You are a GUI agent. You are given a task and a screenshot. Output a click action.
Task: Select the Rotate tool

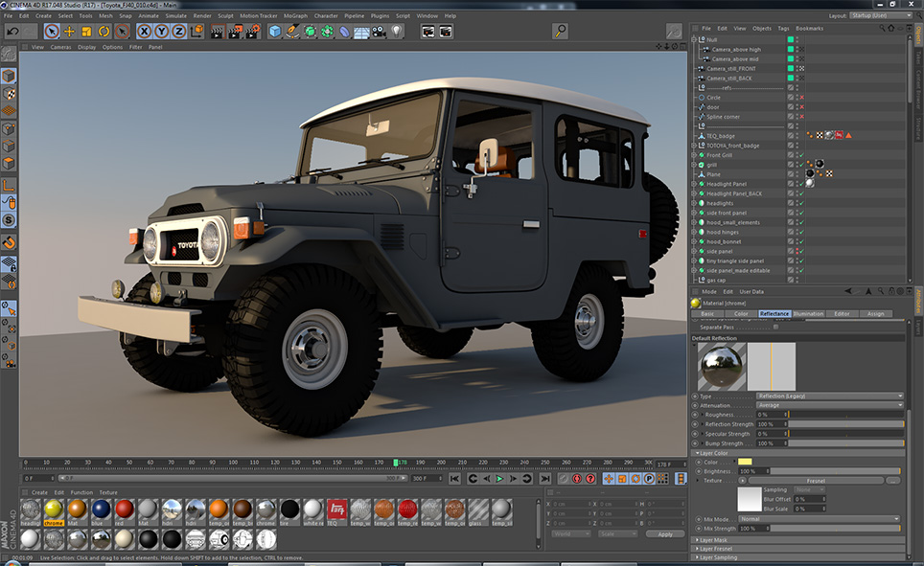104,32
